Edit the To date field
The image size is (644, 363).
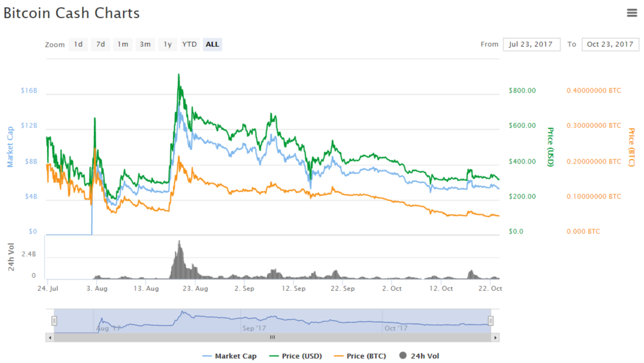(610, 44)
